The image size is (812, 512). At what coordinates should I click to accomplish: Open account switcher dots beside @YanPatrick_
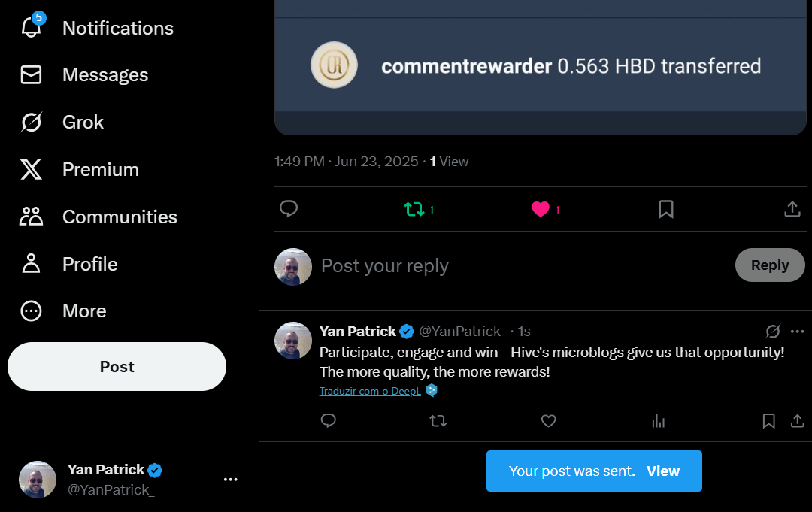point(231,480)
